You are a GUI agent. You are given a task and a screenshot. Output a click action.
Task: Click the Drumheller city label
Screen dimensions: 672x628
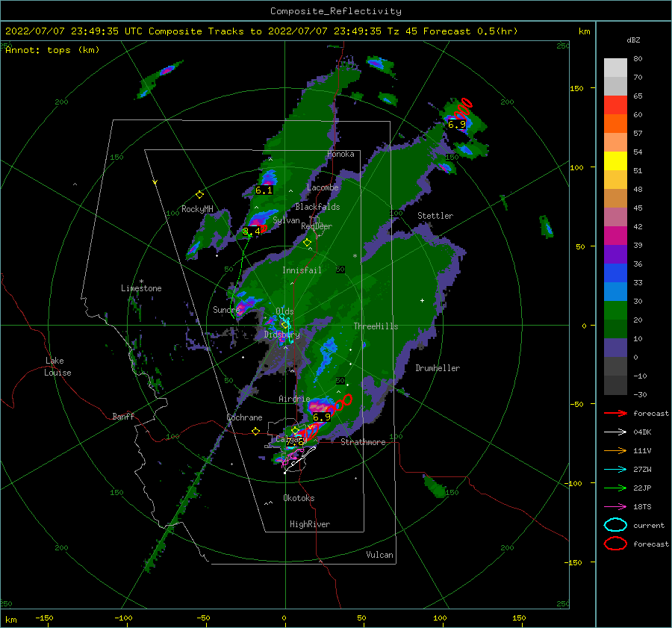click(x=438, y=368)
